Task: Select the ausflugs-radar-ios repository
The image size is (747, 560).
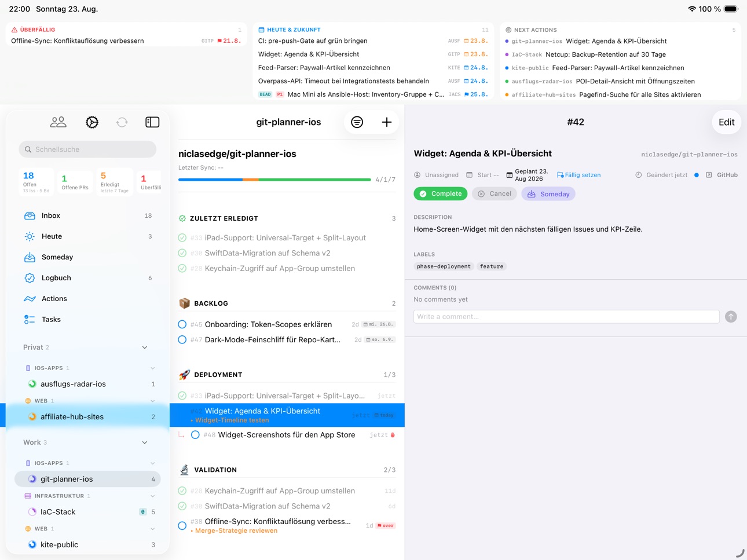Action: (87, 384)
